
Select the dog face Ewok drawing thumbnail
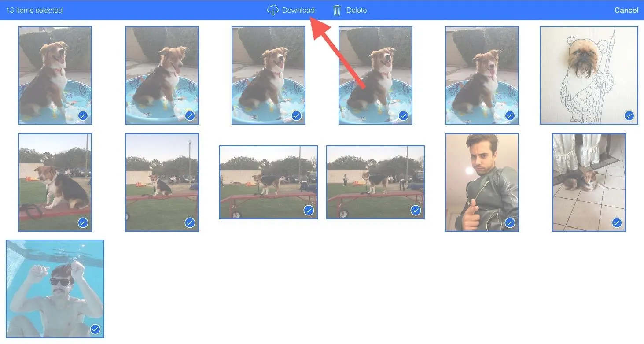[589, 75]
